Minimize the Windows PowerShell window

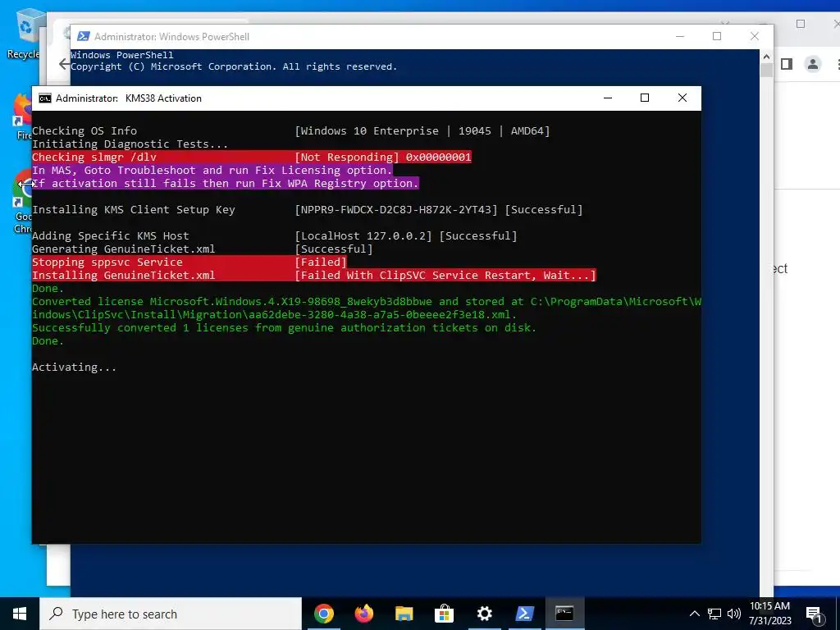[x=680, y=36]
